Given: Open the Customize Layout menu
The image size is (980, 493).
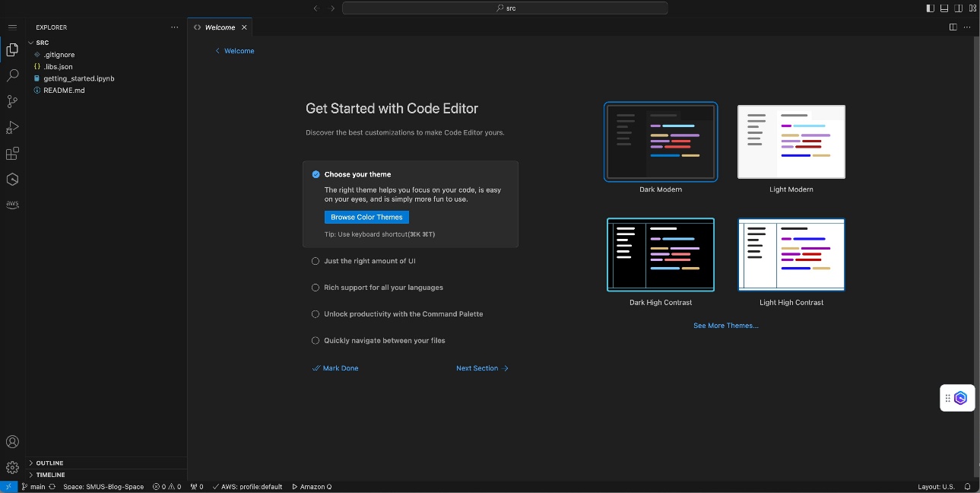Looking at the screenshot, I should pyautogui.click(x=972, y=8).
